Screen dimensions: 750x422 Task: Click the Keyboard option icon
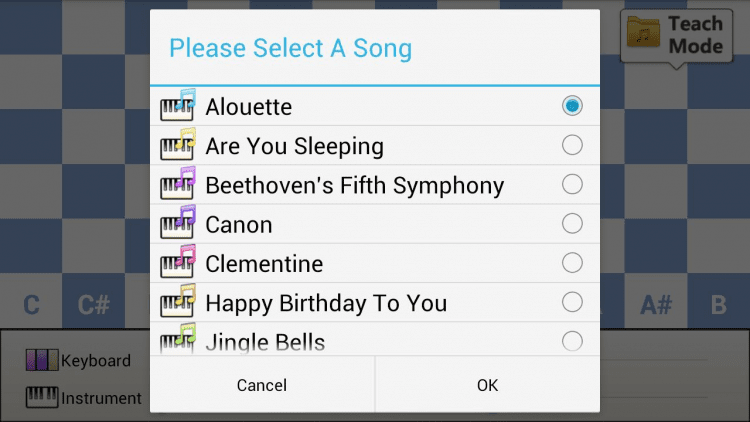(42, 360)
